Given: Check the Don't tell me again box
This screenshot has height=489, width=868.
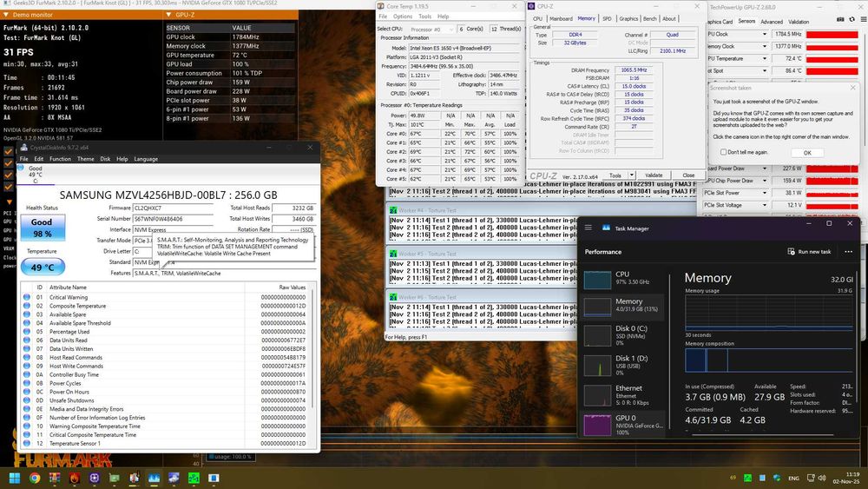Looking at the screenshot, I should coord(723,152).
